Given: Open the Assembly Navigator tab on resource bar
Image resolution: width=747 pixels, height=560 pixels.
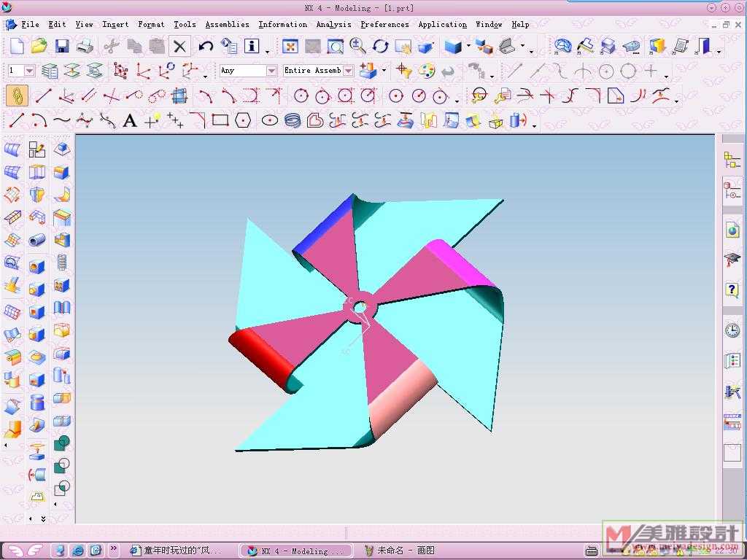Looking at the screenshot, I should 732,160.
